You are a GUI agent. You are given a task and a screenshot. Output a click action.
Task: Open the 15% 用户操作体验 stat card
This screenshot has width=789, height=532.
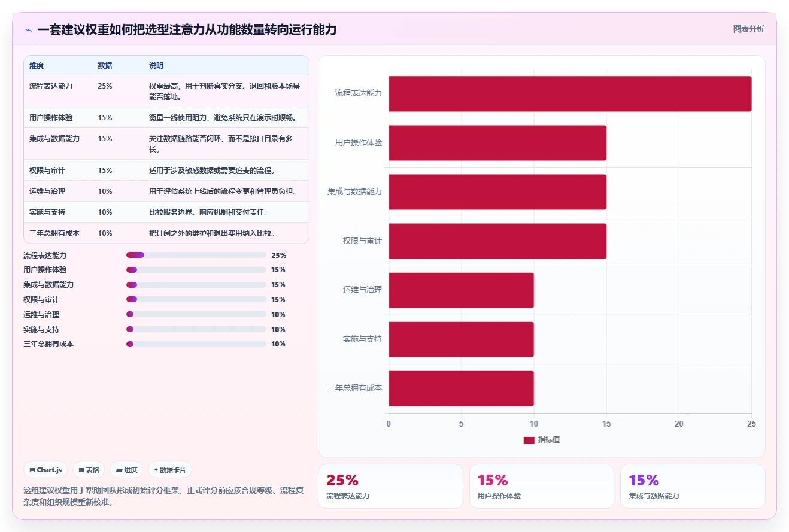point(542,486)
